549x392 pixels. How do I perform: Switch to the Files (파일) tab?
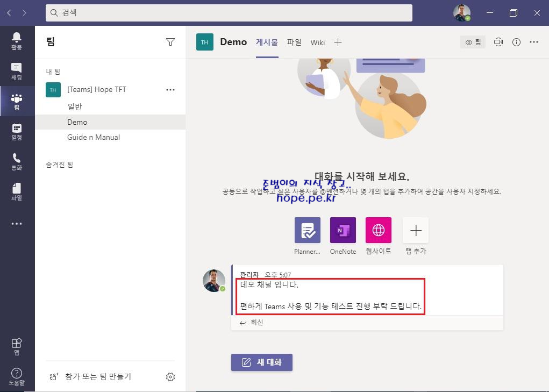pyautogui.click(x=294, y=42)
